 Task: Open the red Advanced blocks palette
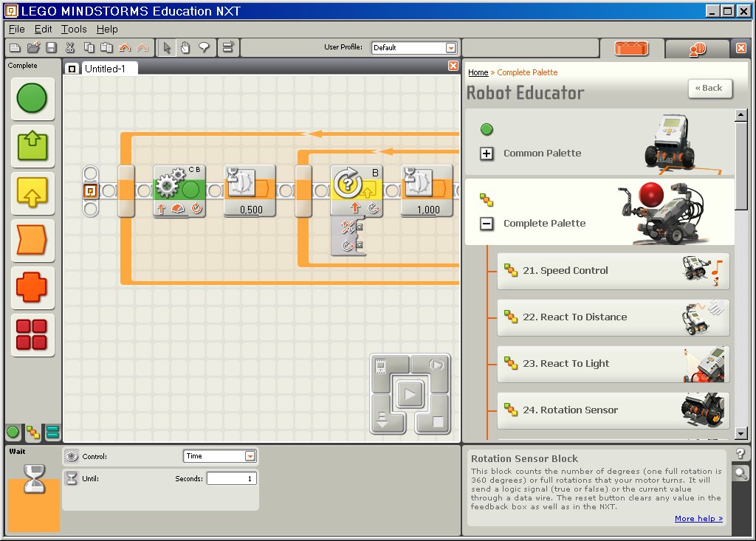[x=32, y=334]
